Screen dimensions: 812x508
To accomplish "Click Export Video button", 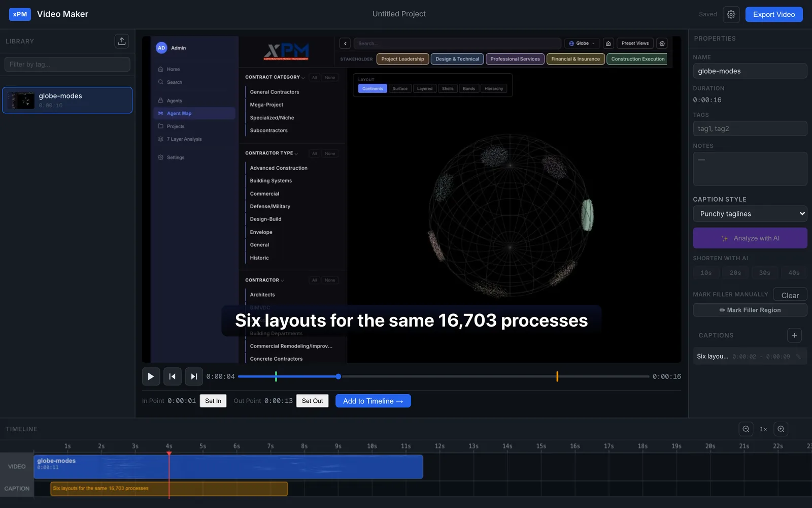I will (774, 14).
